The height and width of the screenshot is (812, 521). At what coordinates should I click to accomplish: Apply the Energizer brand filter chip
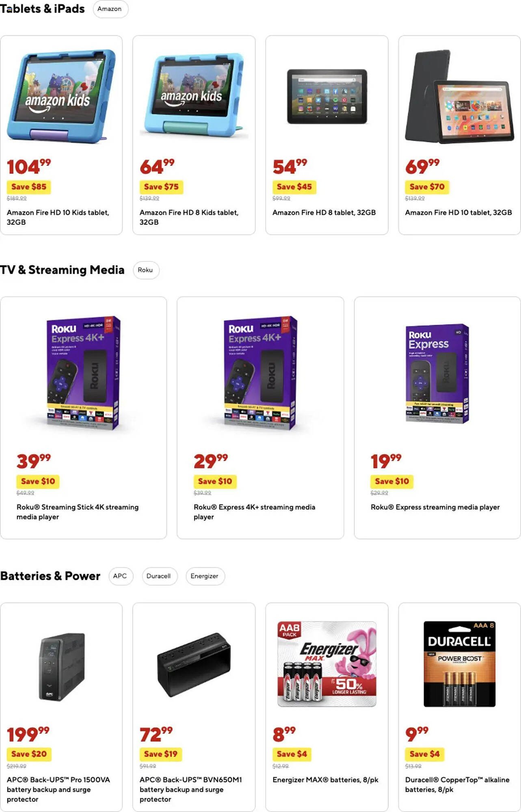[x=205, y=576]
